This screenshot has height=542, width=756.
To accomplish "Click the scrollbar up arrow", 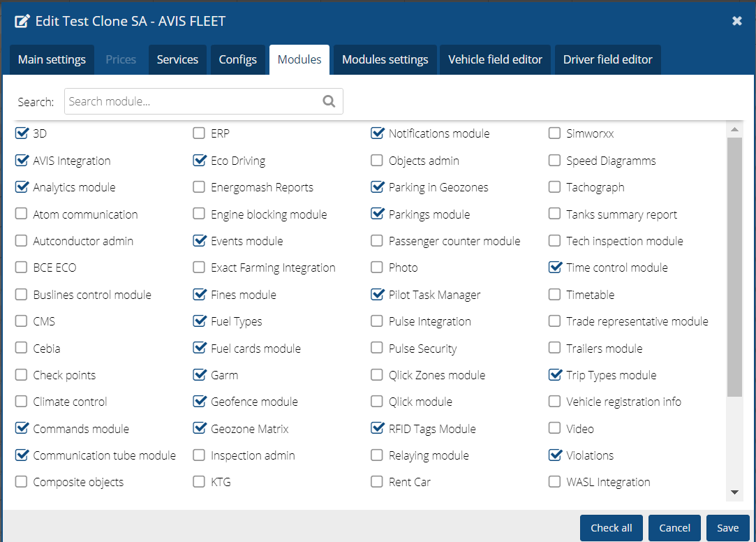I will point(734,130).
